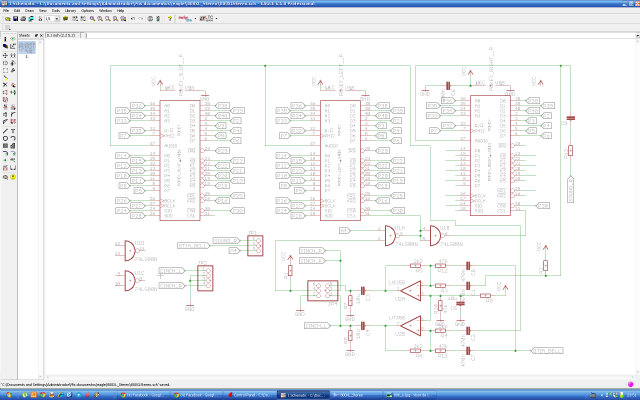Select the Label tool

point(13,160)
